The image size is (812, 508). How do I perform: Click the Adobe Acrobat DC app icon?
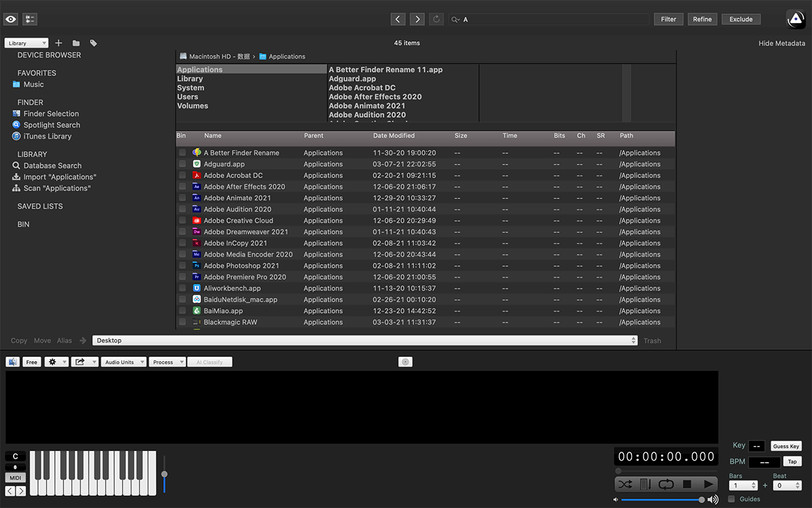196,175
